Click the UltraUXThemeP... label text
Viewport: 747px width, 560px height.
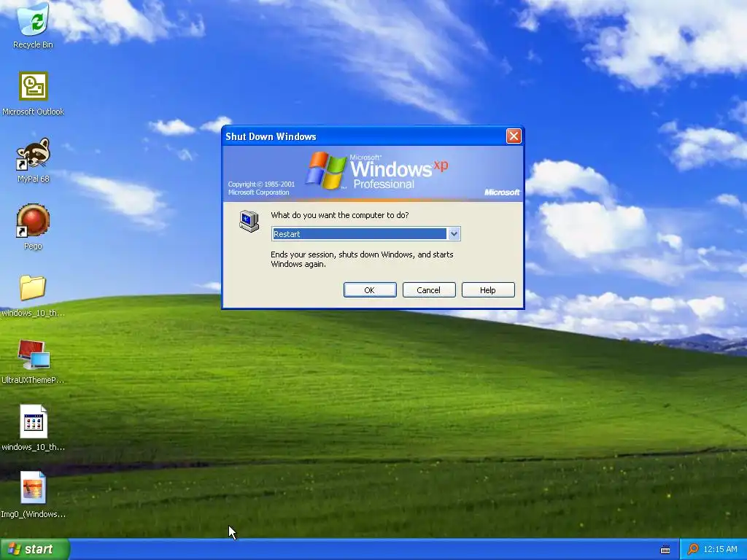33,380
